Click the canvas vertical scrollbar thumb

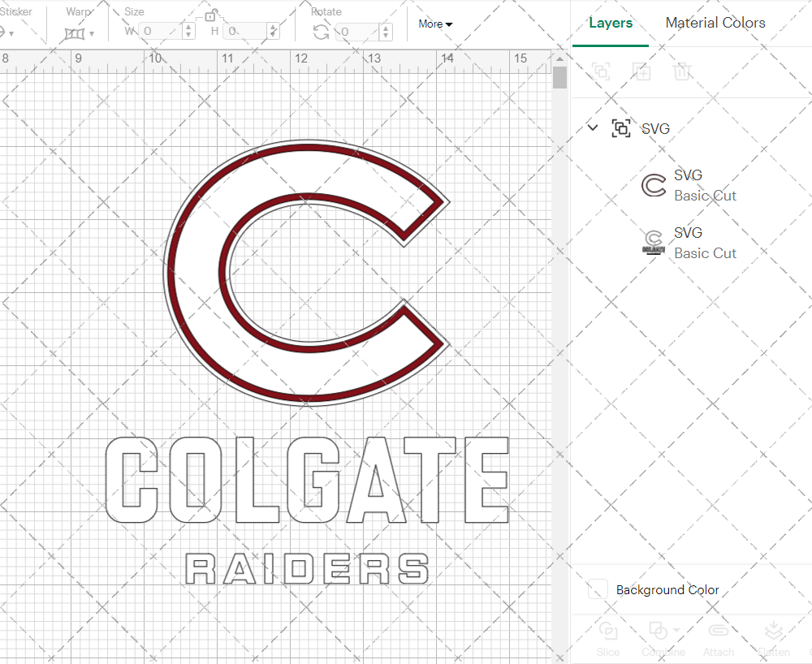559,78
